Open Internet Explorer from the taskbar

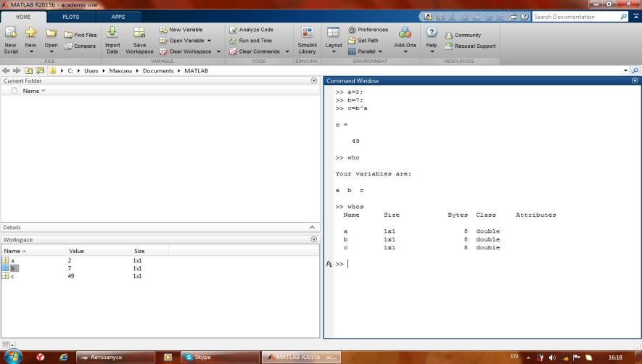(63, 357)
